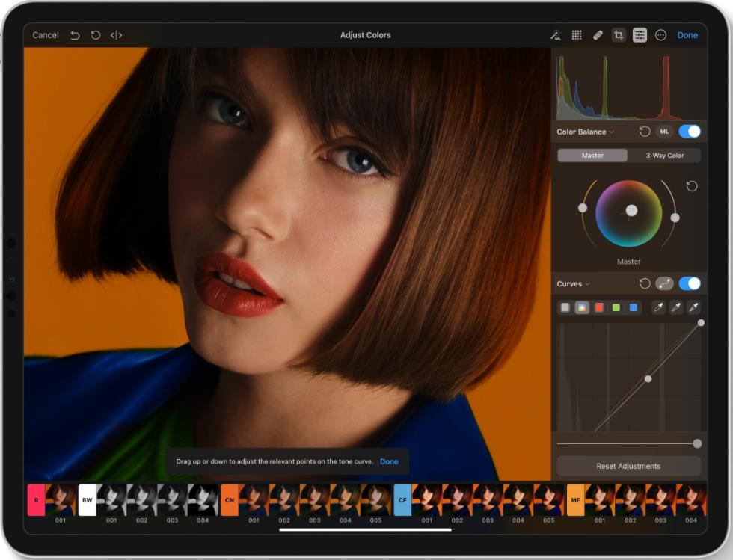Reset the Color Balance adjustment
Viewport: 733px width, 560px height.
pos(645,132)
